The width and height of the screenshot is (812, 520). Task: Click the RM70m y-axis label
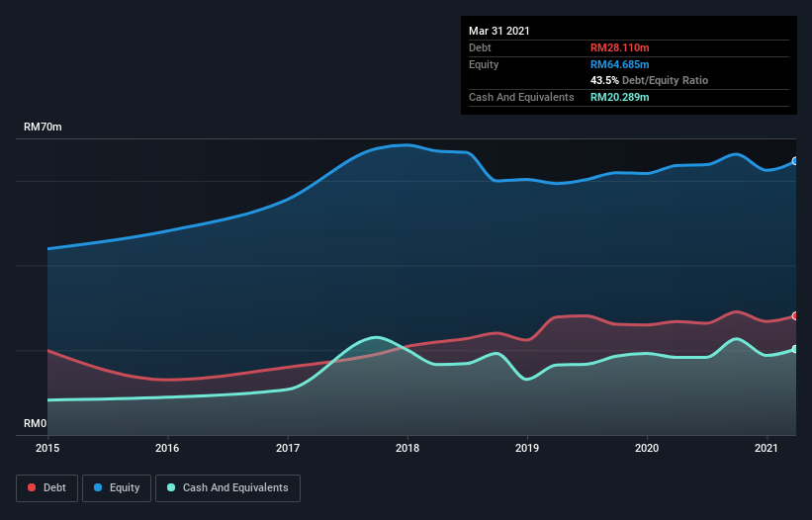point(43,127)
